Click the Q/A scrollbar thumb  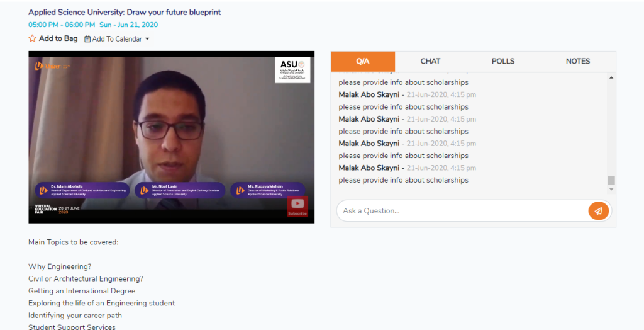click(x=611, y=180)
